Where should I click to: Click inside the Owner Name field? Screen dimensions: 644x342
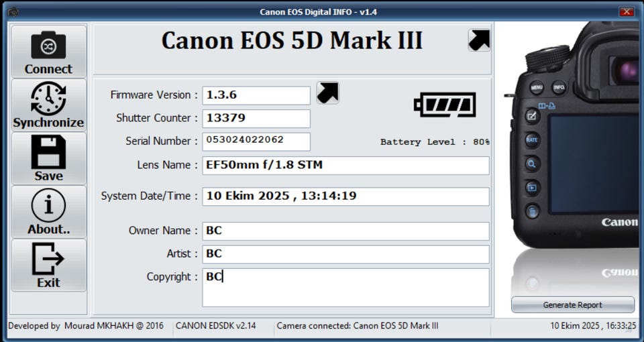[346, 231]
